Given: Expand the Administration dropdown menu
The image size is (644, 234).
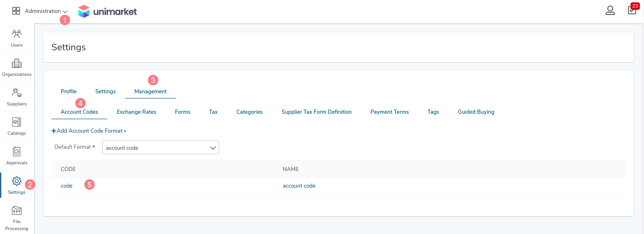Looking at the screenshot, I should pyautogui.click(x=46, y=11).
